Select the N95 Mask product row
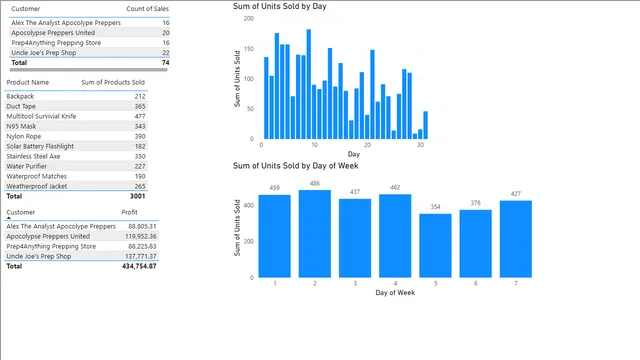 (x=76, y=126)
